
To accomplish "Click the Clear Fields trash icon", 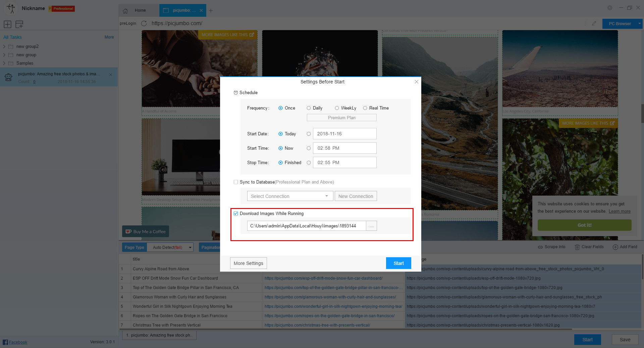I will point(577,247).
